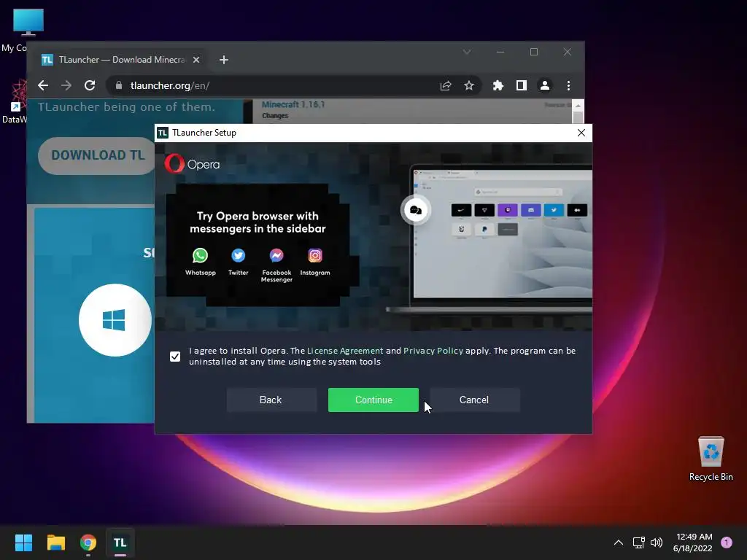Screen dimensions: 747x560
Task: Check the Opera install agreement checkbox
Action: point(175,356)
